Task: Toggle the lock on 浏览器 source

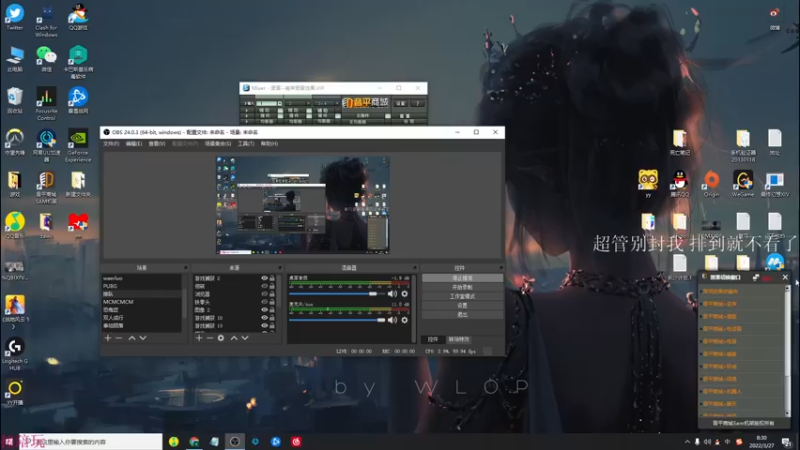Action: coord(272,294)
